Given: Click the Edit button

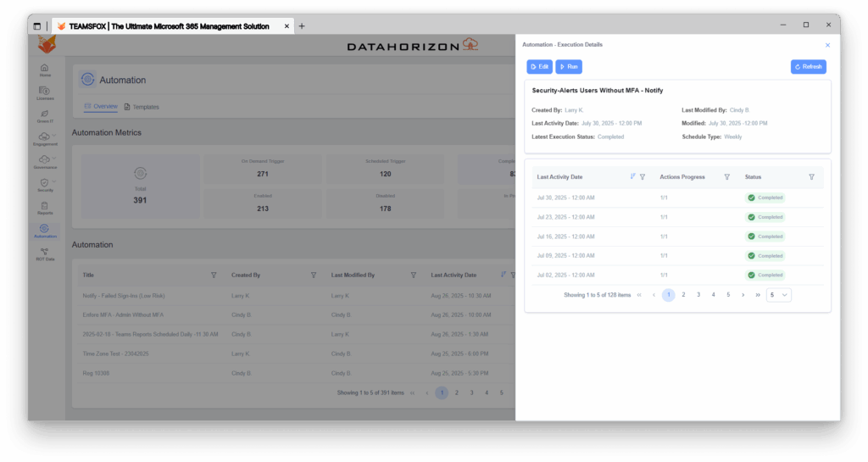Looking at the screenshot, I should [x=539, y=66].
